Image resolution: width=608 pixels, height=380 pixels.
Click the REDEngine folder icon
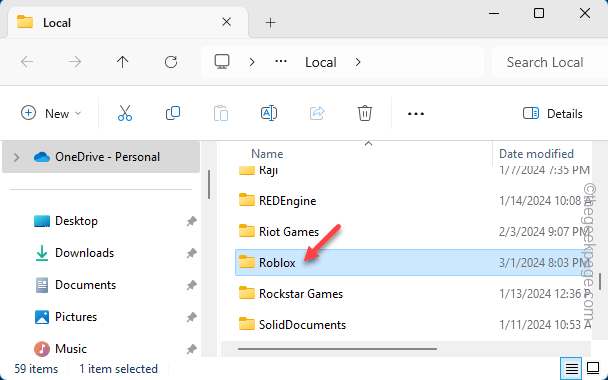pos(247,200)
